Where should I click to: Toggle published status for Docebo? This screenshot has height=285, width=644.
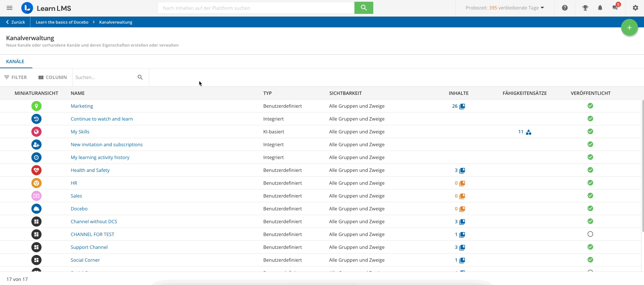590,208
